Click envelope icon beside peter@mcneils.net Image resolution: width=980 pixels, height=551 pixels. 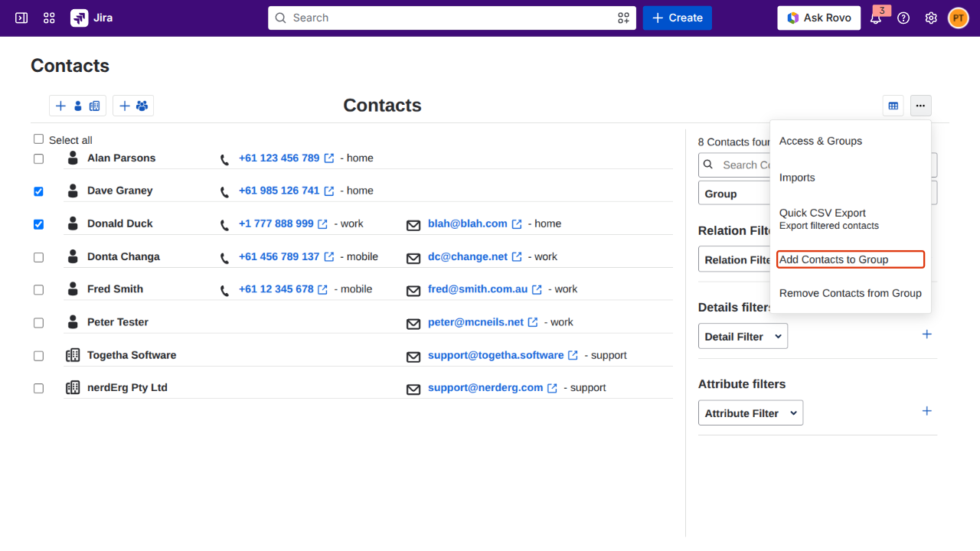413,324
